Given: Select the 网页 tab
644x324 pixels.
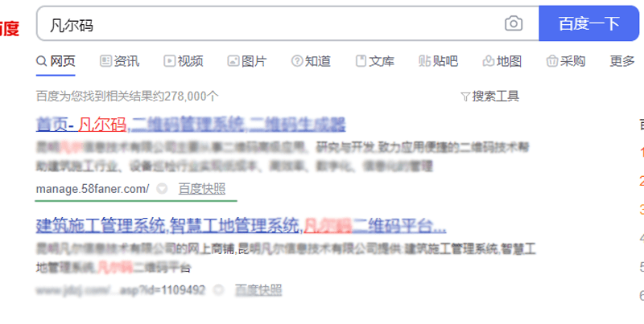Looking at the screenshot, I should coord(56,61).
